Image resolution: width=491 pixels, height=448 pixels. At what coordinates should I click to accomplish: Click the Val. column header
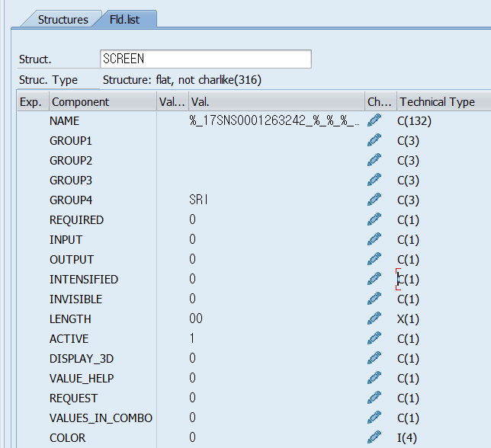click(x=277, y=101)
